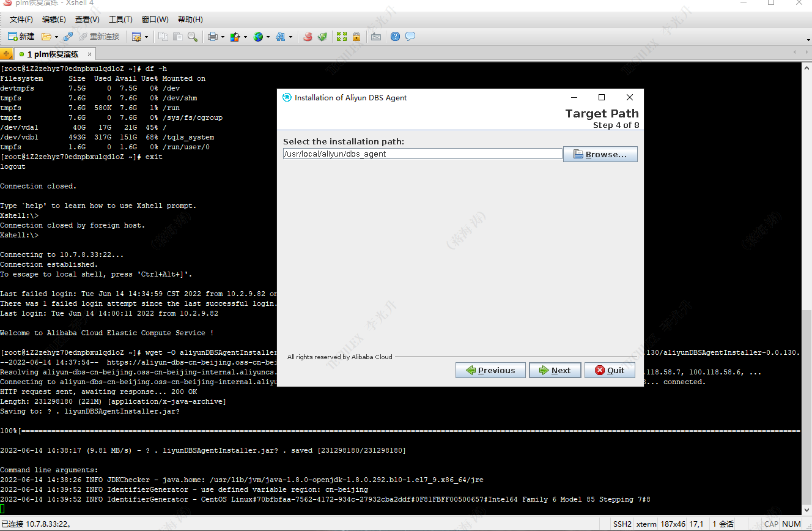Click the 新建 new session button
The width and height of the screenshot is (812, 531).
point(21,37)
